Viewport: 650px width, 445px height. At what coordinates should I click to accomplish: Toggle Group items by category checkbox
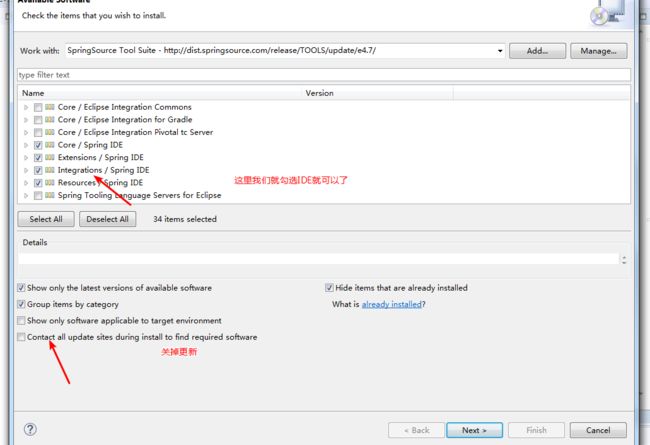(x=21, y=304)
